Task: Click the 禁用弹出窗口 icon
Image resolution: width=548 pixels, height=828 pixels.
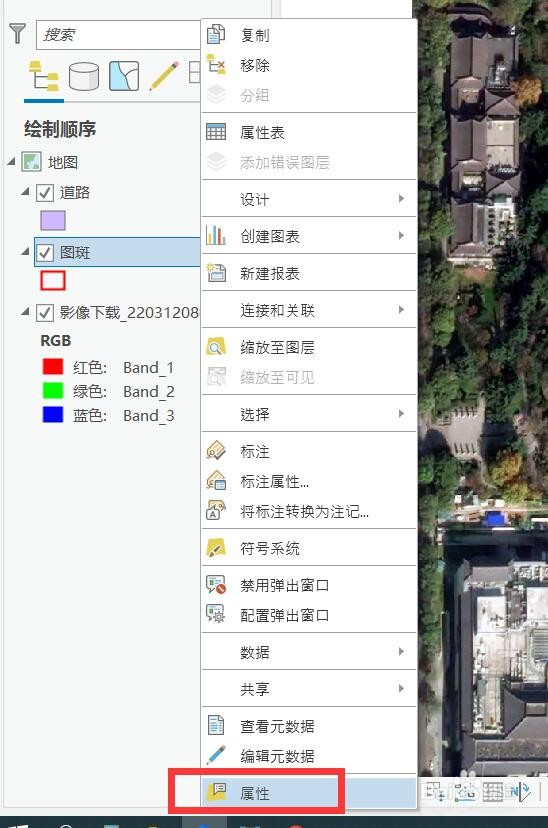Action: [x=216, y=585]
